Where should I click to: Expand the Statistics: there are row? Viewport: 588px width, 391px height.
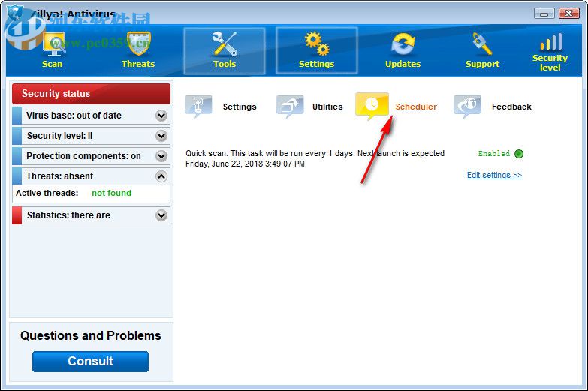click(x=91, y=215)
